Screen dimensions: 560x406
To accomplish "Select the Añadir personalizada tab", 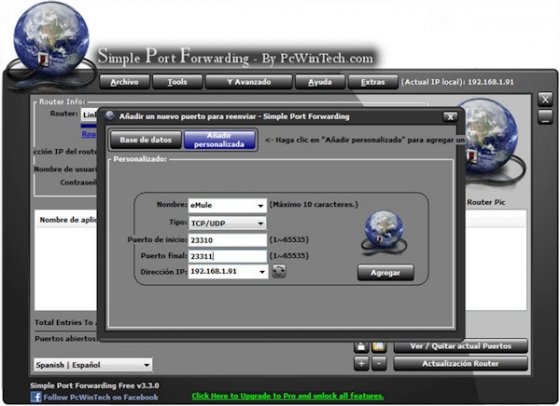I will tap(219, 140).
